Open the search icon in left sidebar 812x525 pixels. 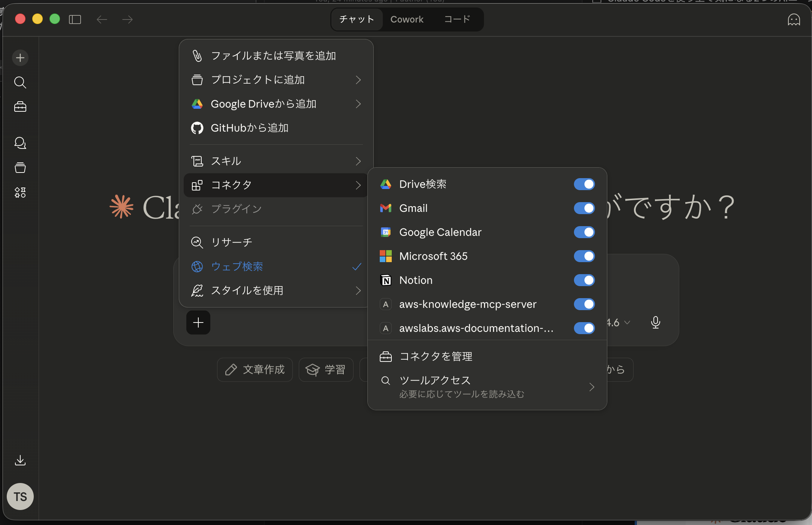(x=20, y=82)
